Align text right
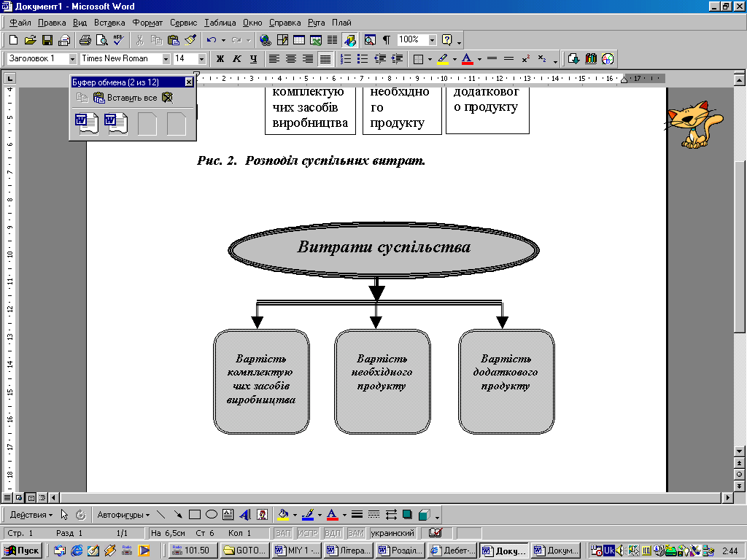 click(x=308, y=58)
